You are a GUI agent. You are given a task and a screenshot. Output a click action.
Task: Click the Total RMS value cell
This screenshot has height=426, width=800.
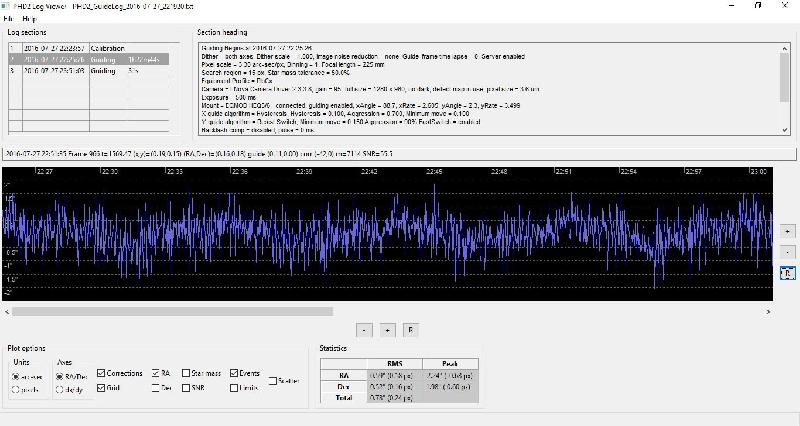(x=394, y=397)
